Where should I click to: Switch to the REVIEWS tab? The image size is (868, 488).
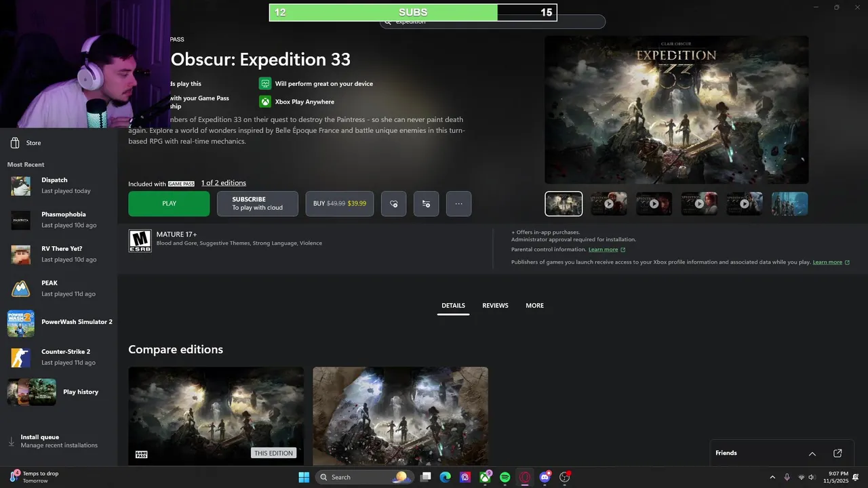click(x=495, y=306)
